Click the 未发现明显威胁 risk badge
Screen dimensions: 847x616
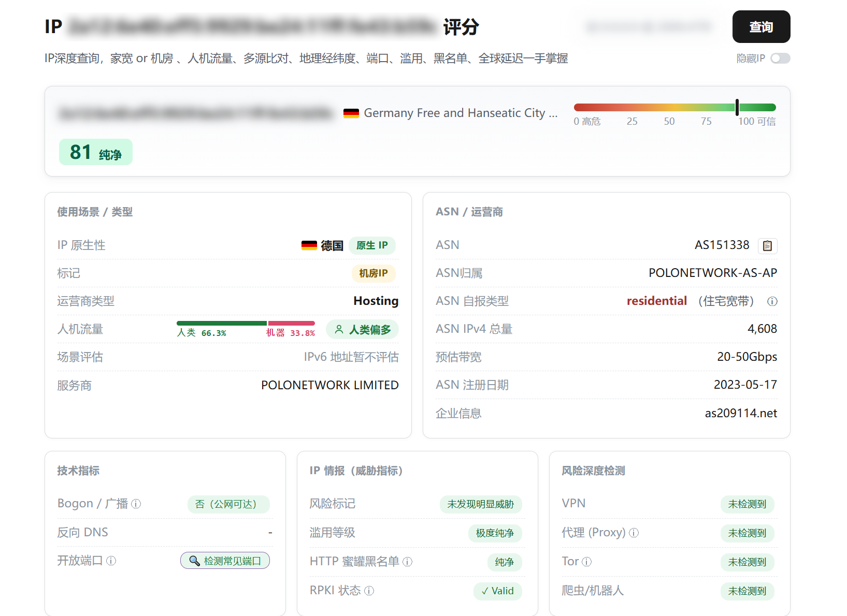[x=481, y=504]
